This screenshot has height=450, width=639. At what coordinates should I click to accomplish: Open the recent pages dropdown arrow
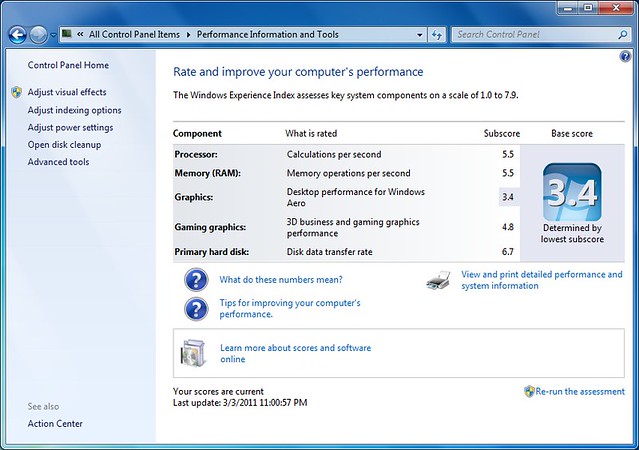[x=53, y=35]
